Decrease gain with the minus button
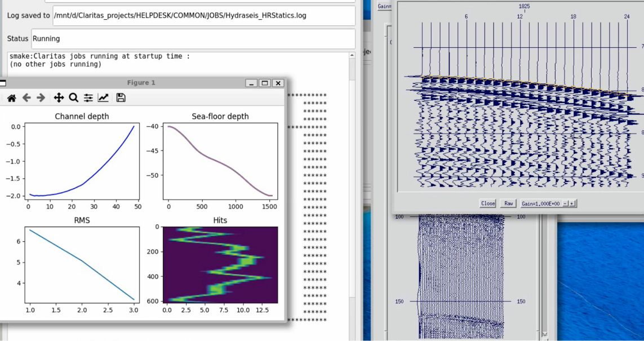The width and height of the screenshot is (644, 341). pos(566,203)
